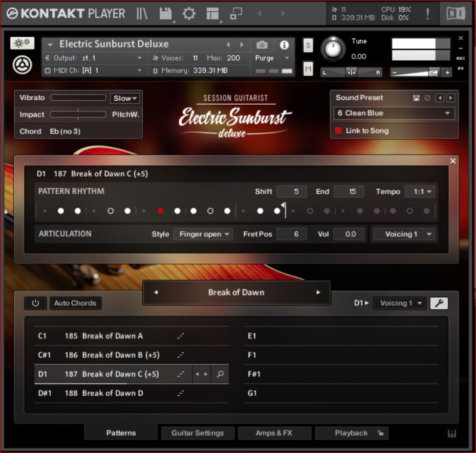Enable Link to Song checkbox
476x453 pixels.
pos(338,131)
